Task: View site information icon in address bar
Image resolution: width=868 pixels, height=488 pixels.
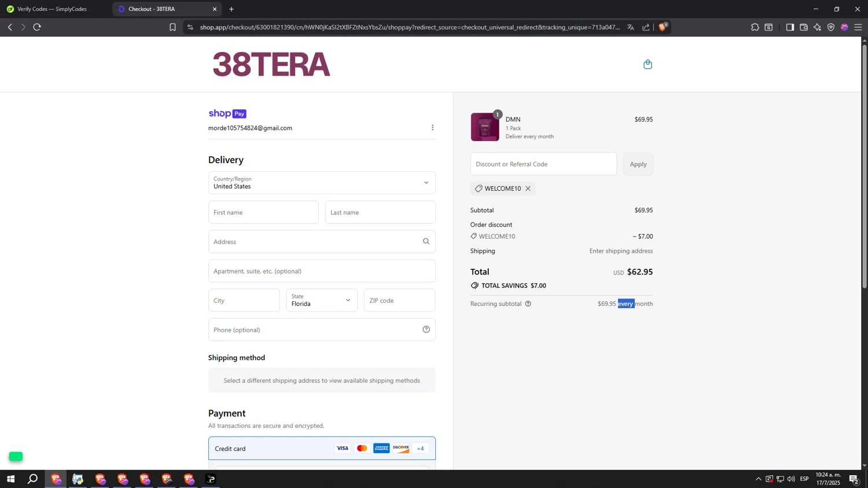Action: click(x=190, y=27)
